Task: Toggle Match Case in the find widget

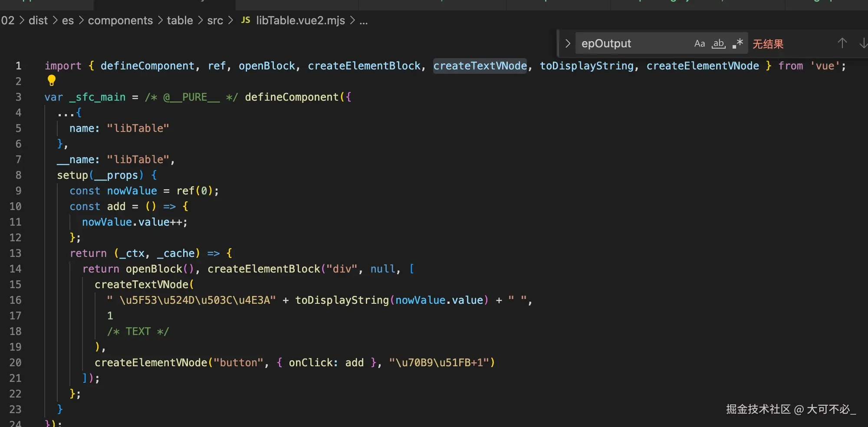Action: [x=699, y=43]
